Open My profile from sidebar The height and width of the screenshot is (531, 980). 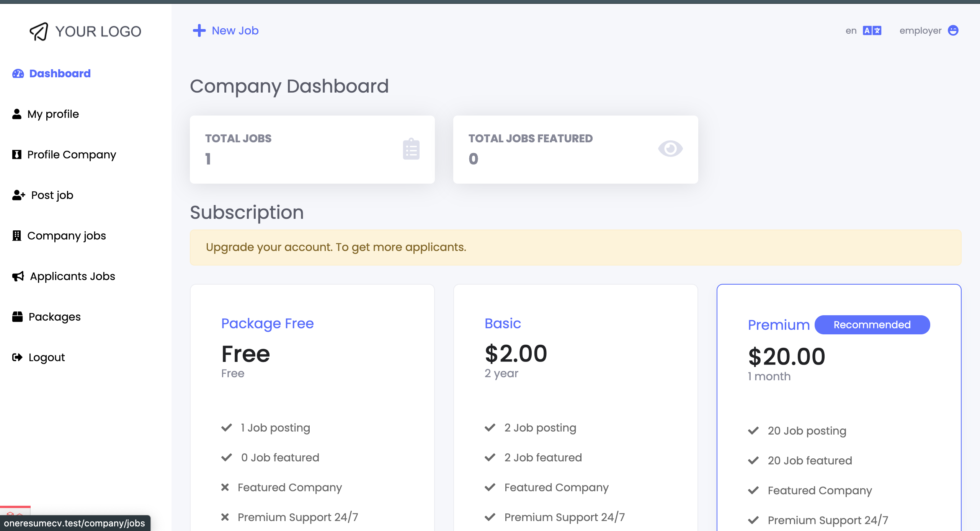(x=53, y=114)
